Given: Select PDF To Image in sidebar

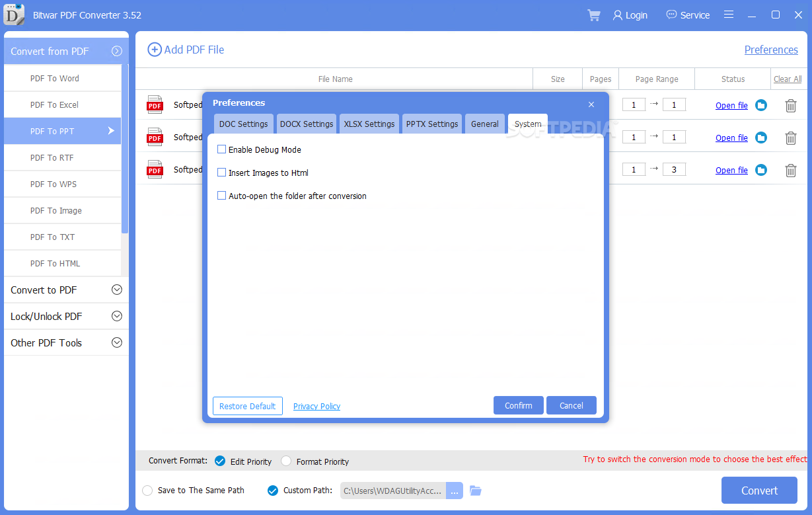Looking at the screenshot, I should [62, 210].
